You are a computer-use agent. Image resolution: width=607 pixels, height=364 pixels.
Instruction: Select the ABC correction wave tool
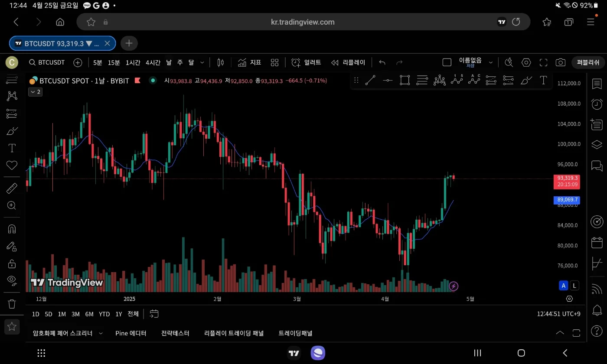click(474, 79)
